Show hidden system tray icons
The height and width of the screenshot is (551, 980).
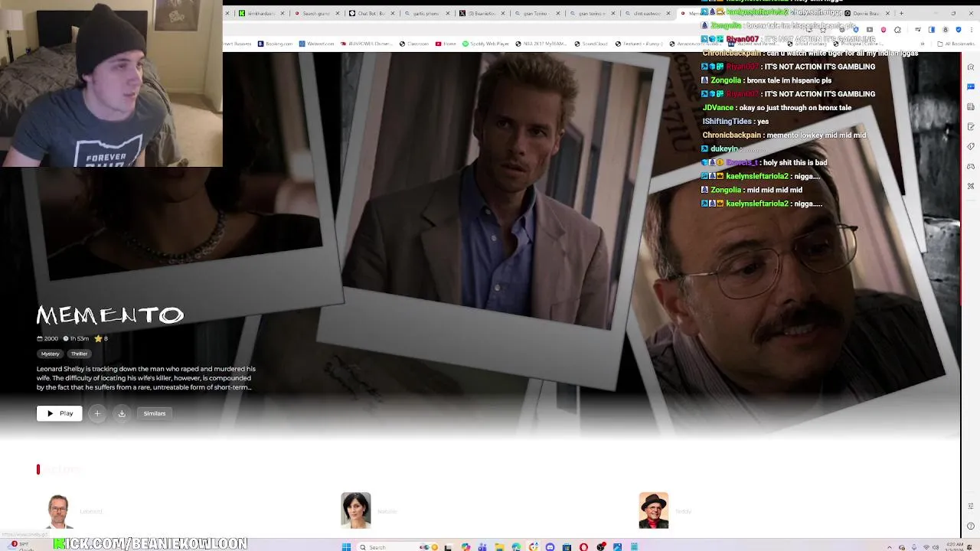(x=890, y=547)
